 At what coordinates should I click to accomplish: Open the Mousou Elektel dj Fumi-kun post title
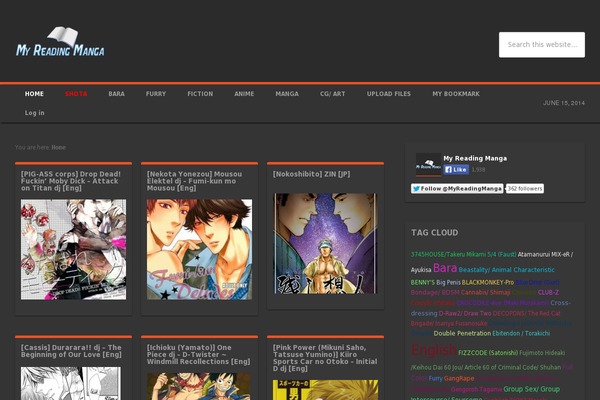coord(194,181)
